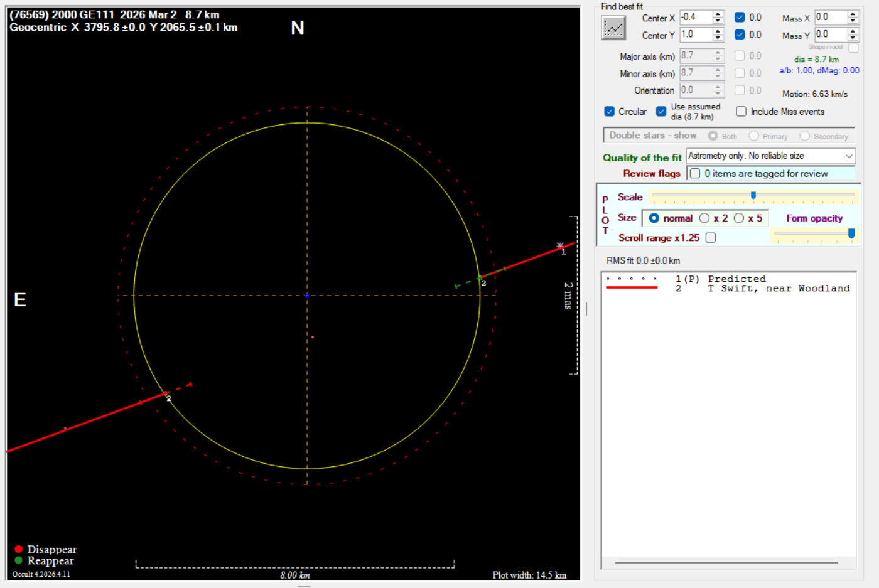Click the Form opacity slider handle
The height and width of the screenshot is (588, 879).
[x=851, y=233]
